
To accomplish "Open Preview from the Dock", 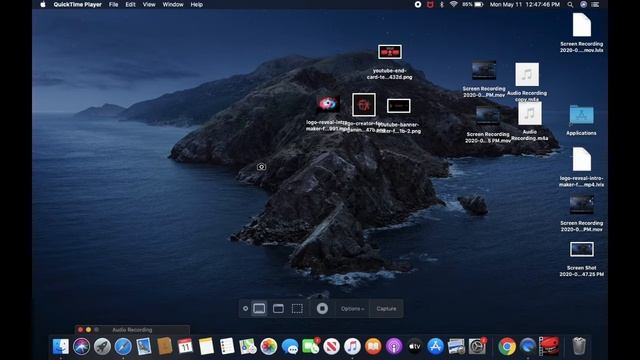I will [x=456, y=347].
